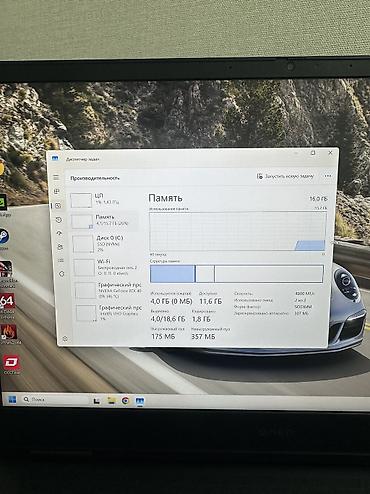Open the Details page sidebar icon
This screenshot has width=370, height=494.
pos(61,260)
